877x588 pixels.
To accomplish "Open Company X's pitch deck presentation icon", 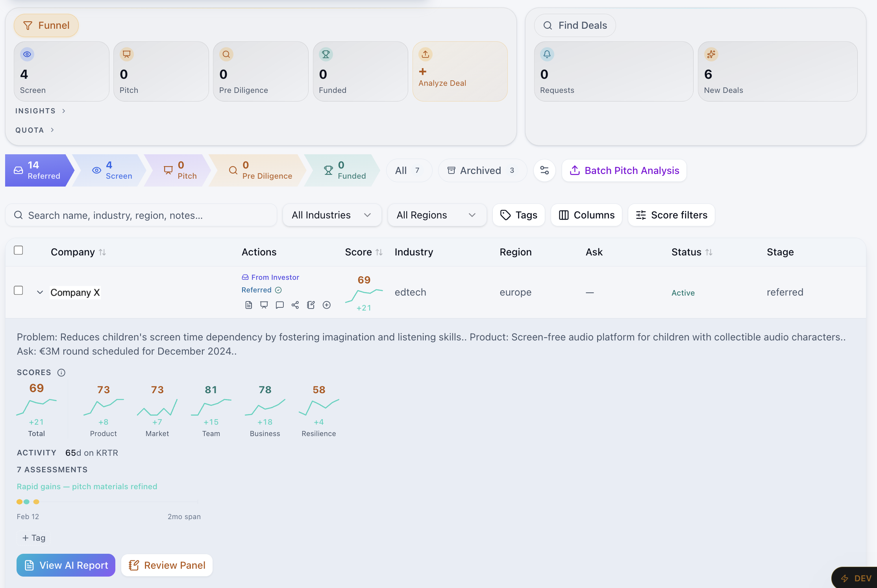I will [x=264, y=305].
